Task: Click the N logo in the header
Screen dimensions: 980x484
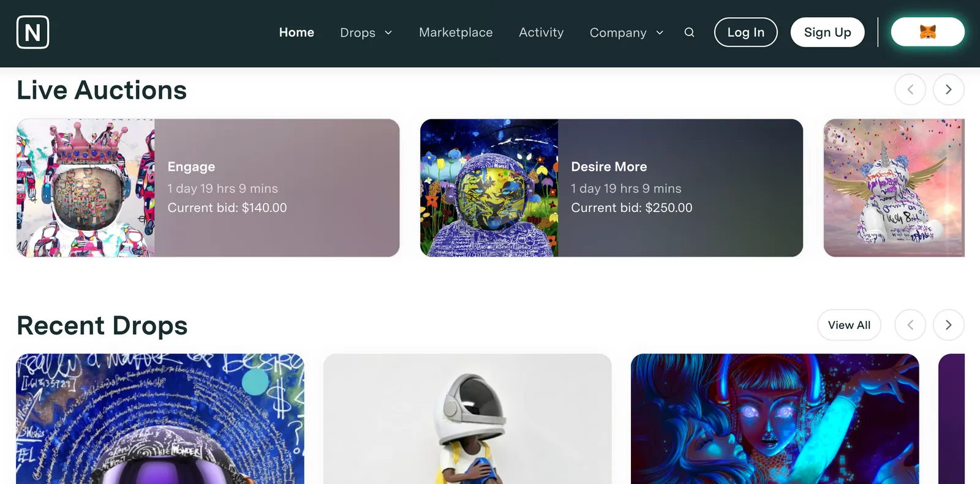Action: (x=32, y=32)
